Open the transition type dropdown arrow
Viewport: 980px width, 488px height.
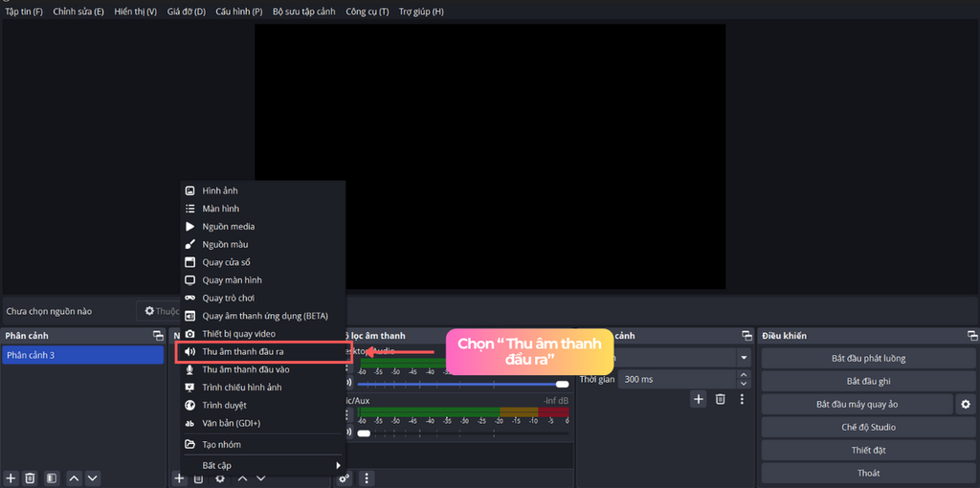pos(743,358)
